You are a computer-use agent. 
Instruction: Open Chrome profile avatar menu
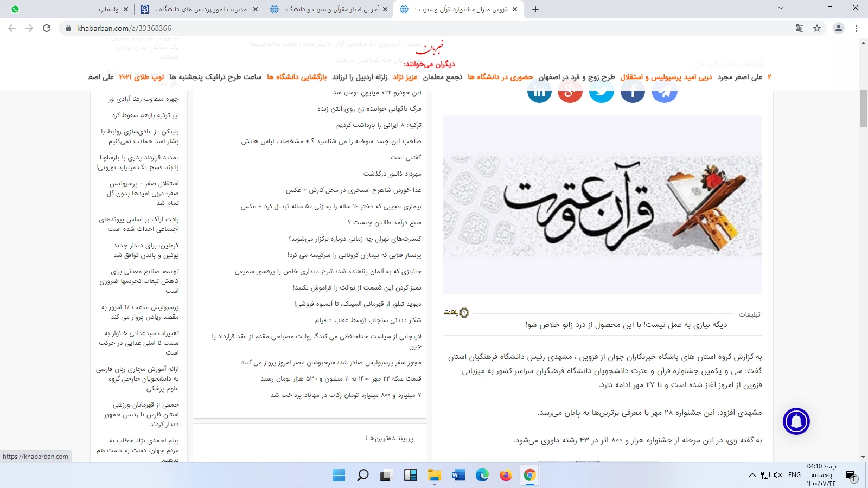click(838, 28)
